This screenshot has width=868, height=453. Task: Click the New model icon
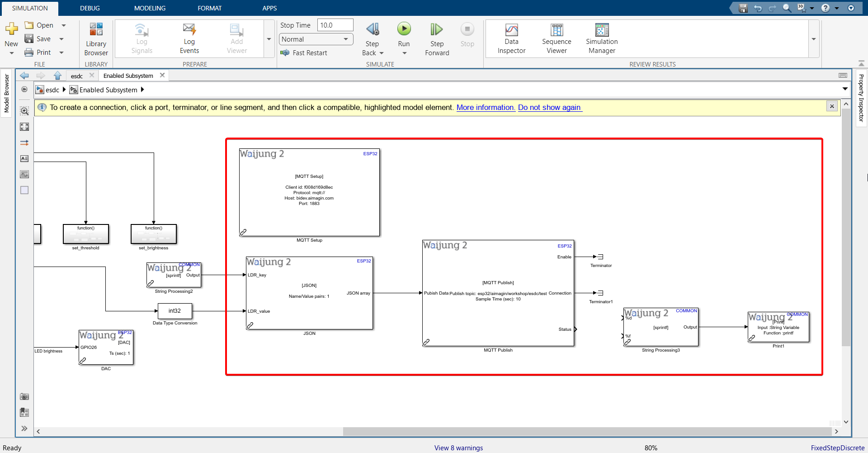click(x=11, y=29)
